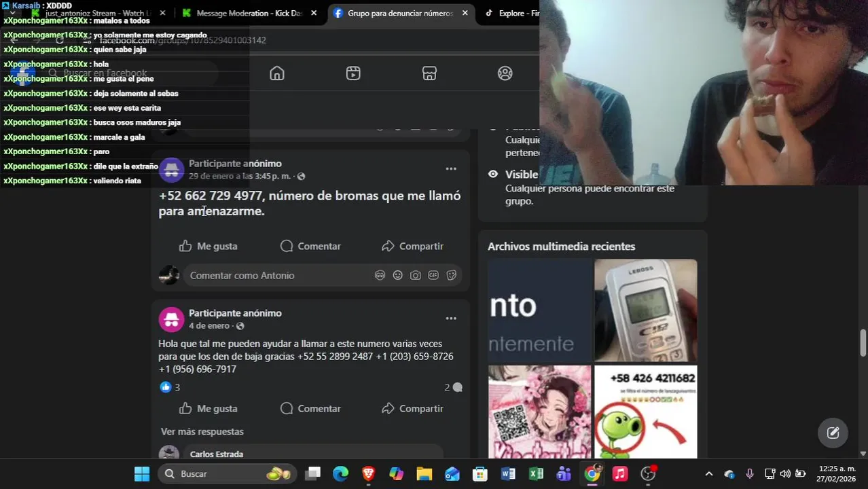Open Microsoft Teams from taskbar

tap(564, 474)
